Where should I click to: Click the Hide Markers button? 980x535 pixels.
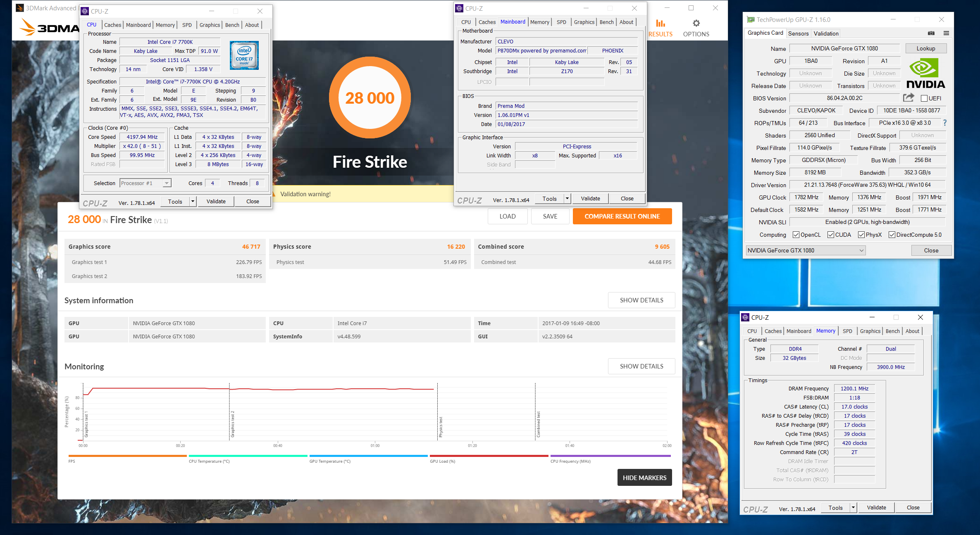tap(644, 478)
